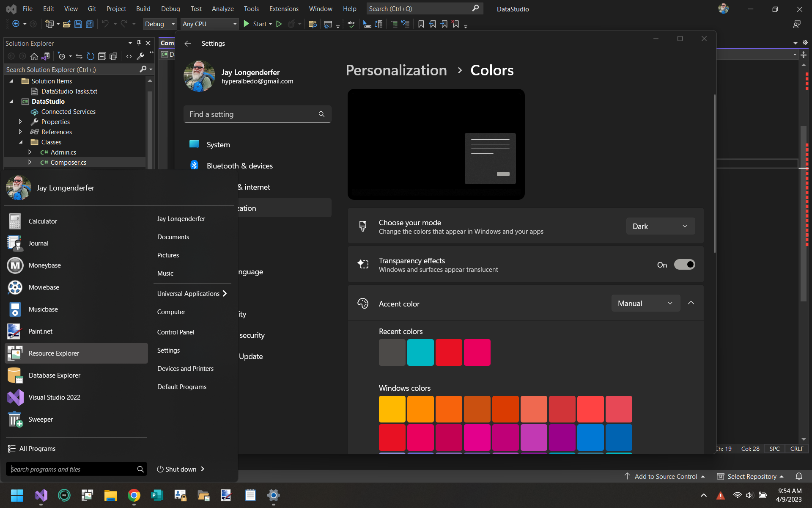Select DataStudio Tasks.txt in Solution Explorer

69,91
